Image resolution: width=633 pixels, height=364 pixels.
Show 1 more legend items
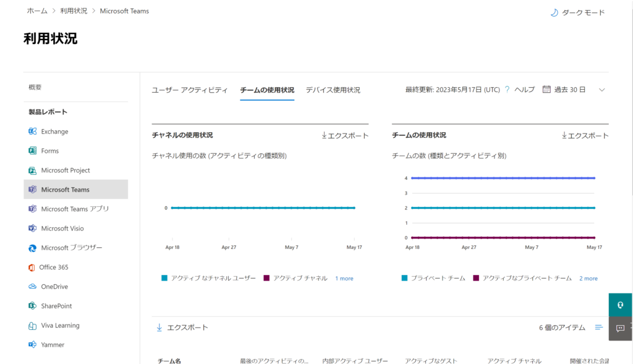tap(344, 279)
